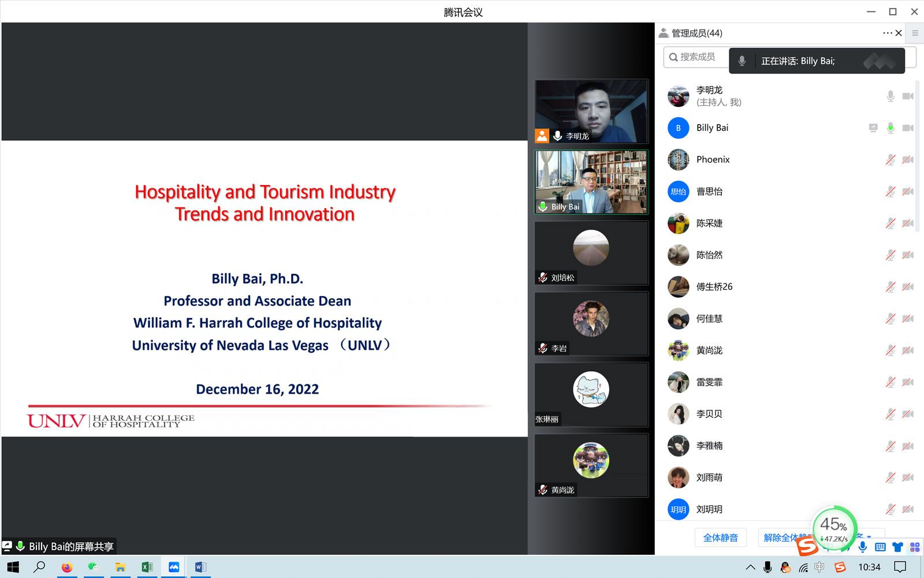Viewport: 924px width, 578px height.
Task: Open Word from the taskbar
Action: (x=200, y=567)
